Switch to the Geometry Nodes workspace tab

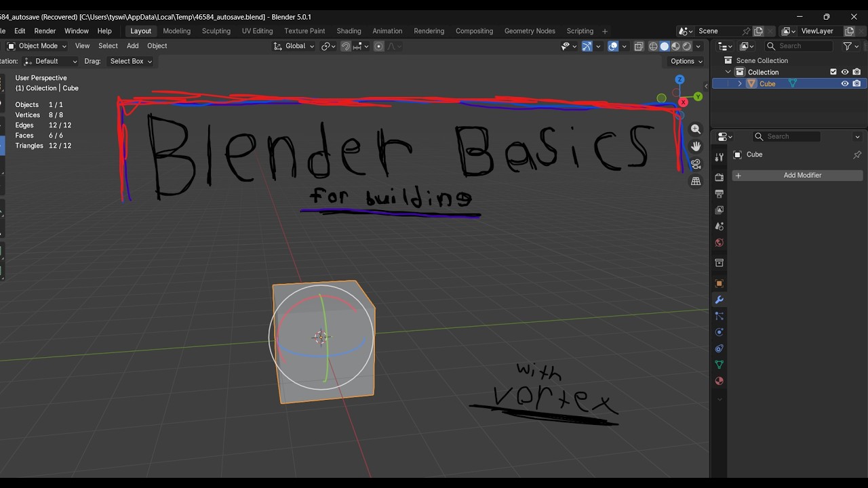pos(530,31)
